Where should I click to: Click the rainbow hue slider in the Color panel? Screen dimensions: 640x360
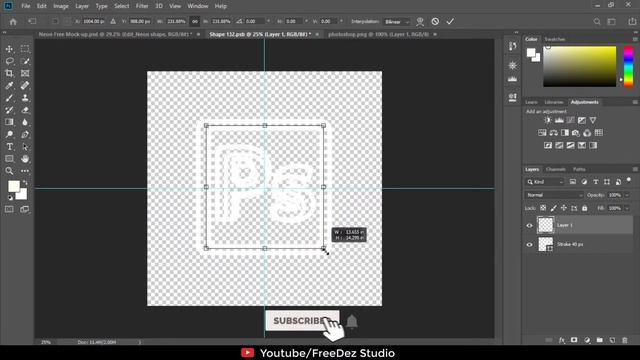coord(629,66)
